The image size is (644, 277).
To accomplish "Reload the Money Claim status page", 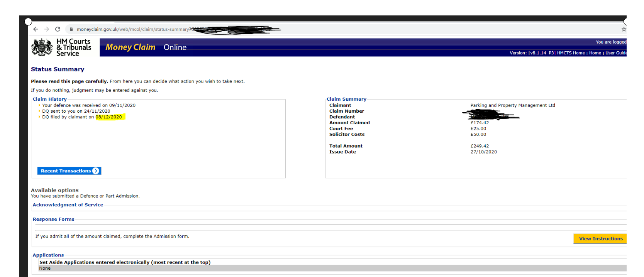I will tap(58, 29).
